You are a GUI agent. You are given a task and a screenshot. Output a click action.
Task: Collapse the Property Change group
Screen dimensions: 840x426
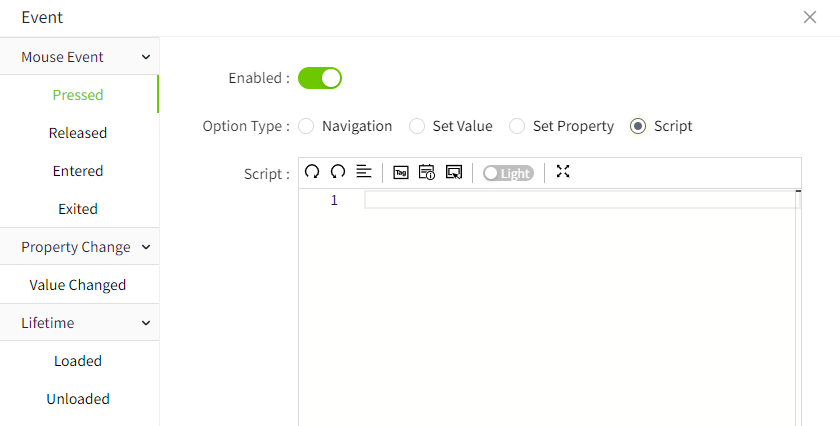[146, 247]
